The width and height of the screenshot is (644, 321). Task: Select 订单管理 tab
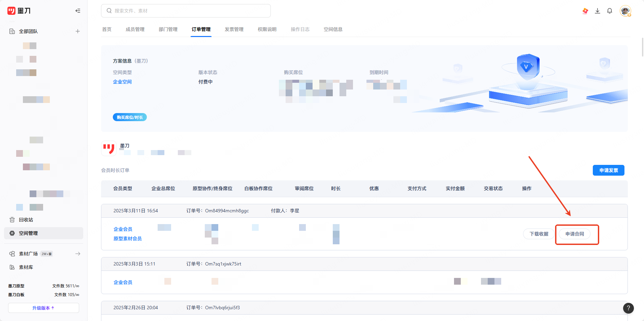pyautogui.click(x=201, y=29)
